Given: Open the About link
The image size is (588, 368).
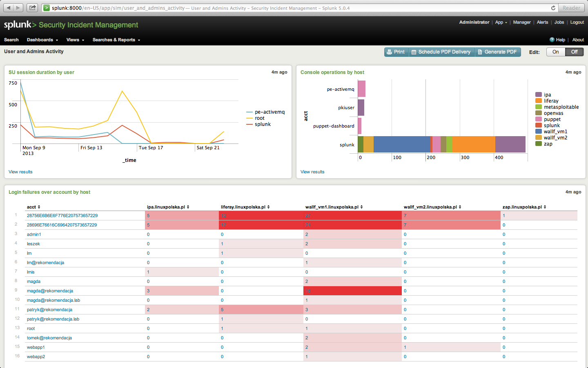Looking at the screenshot, I should click(x=578, y=40).
